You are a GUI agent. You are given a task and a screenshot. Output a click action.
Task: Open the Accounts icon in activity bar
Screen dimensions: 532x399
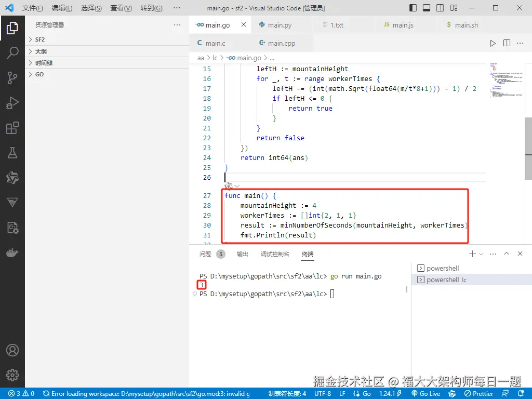click(12, 350)
